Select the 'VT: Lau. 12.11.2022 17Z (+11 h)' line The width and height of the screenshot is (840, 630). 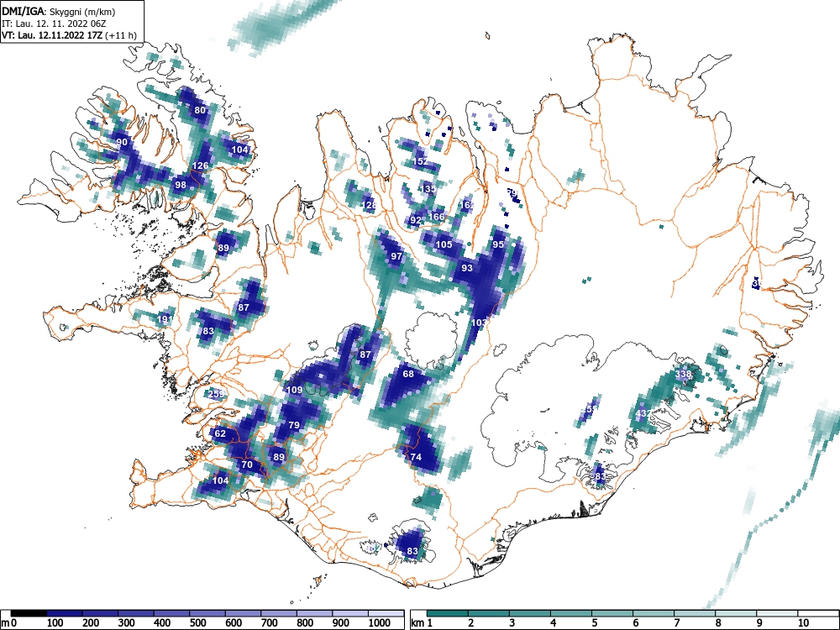pyautogui.click(x=69, y=35)
